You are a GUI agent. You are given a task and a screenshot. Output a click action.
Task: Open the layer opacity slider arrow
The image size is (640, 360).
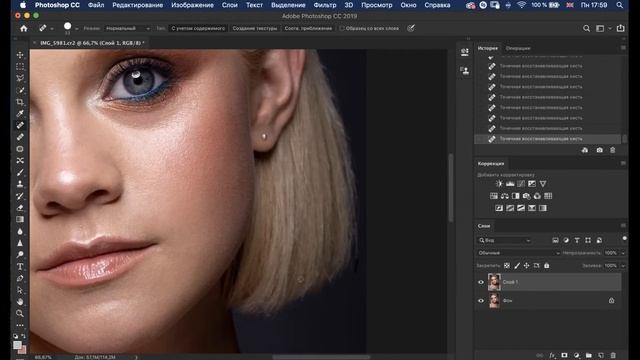pyautogui.click(x=623, y=253)
